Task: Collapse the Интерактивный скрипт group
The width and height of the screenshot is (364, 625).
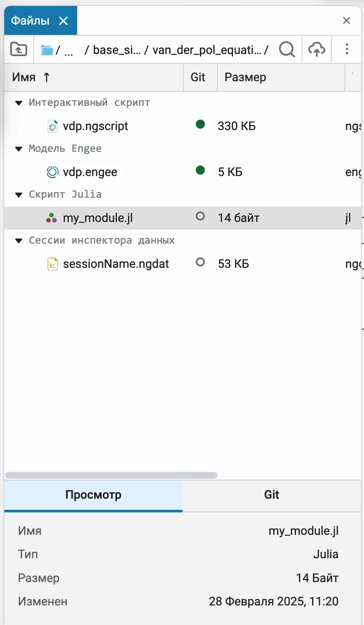Action: pyautogui.click(x=19, y=103)
